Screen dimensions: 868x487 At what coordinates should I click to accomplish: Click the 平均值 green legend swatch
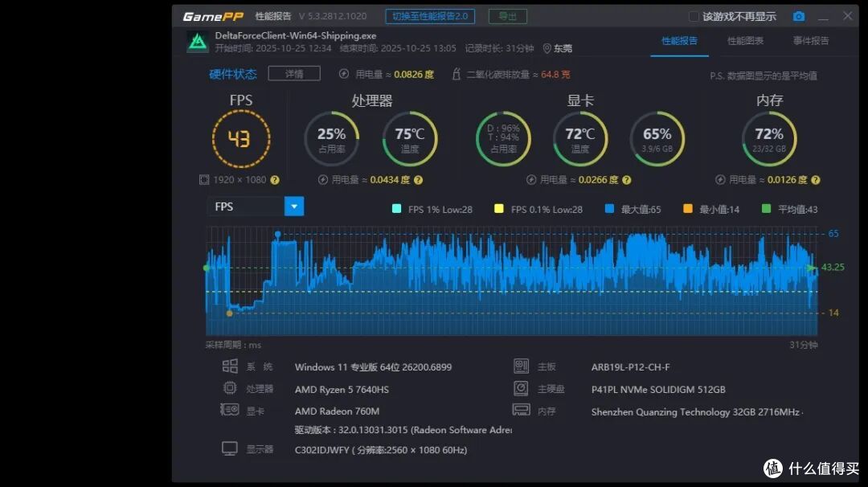pyautogui.click(x=766, y=209)
